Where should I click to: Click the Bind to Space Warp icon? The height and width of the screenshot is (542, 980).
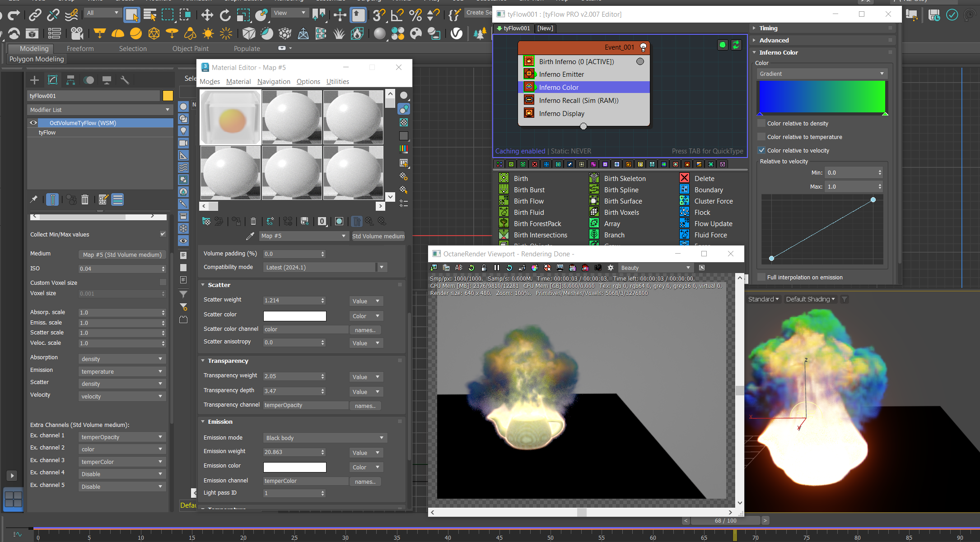click(71, 15)
